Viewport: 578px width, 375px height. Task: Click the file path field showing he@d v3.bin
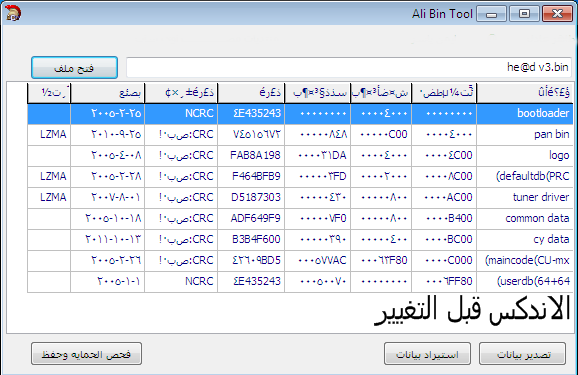(x=349, y=67)
